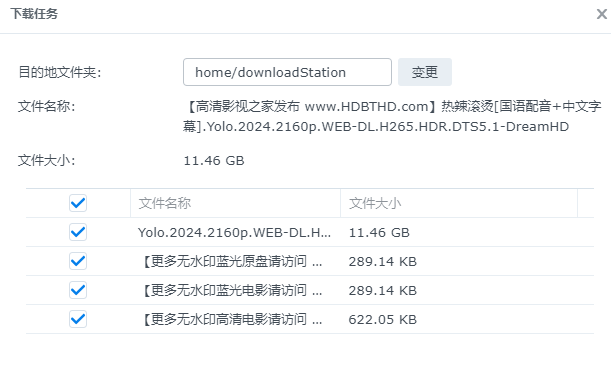Uncheck the 更多无水印蓝光电影请访问 file checkbox
The image size is (611, 379).
coord(78,290)
